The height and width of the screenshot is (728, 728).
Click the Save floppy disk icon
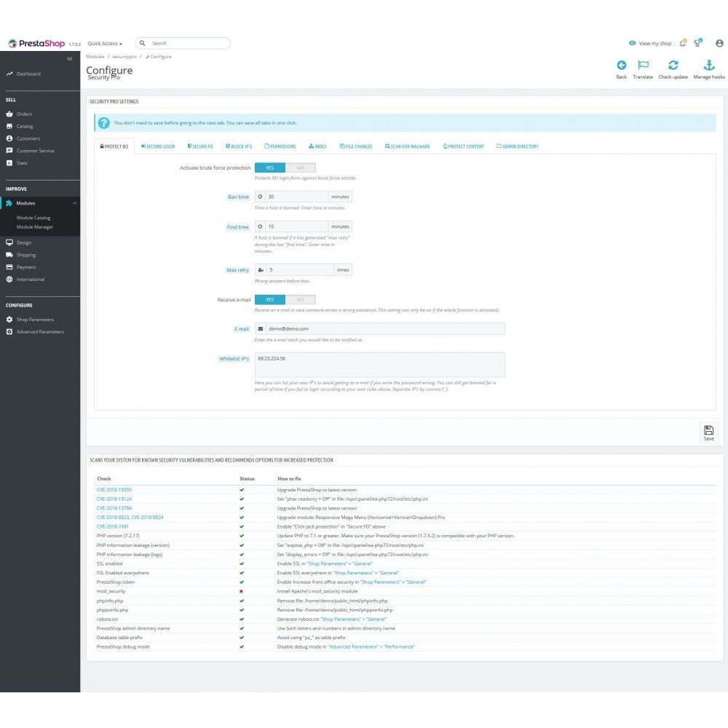(x=708, y=430)
